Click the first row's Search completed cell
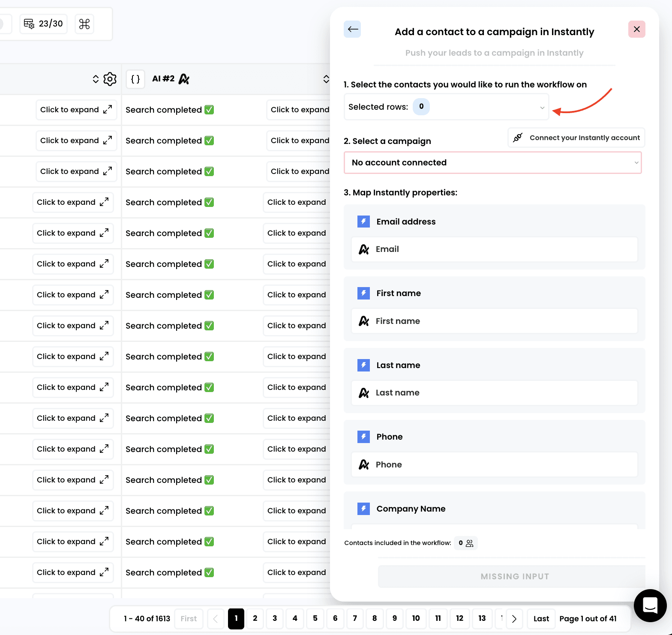672x635 pixels. (x=170, y=110)
